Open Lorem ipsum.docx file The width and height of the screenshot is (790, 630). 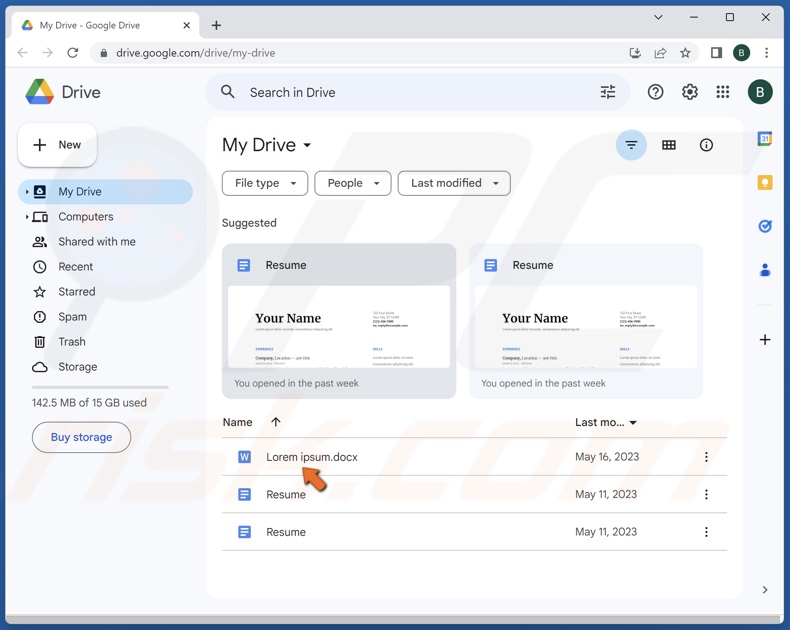(x=312, y=457)
